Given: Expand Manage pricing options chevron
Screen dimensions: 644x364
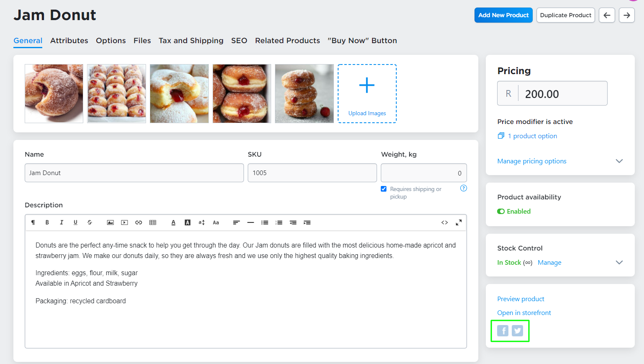Looking at the screenshot, I should coord(619,161).
